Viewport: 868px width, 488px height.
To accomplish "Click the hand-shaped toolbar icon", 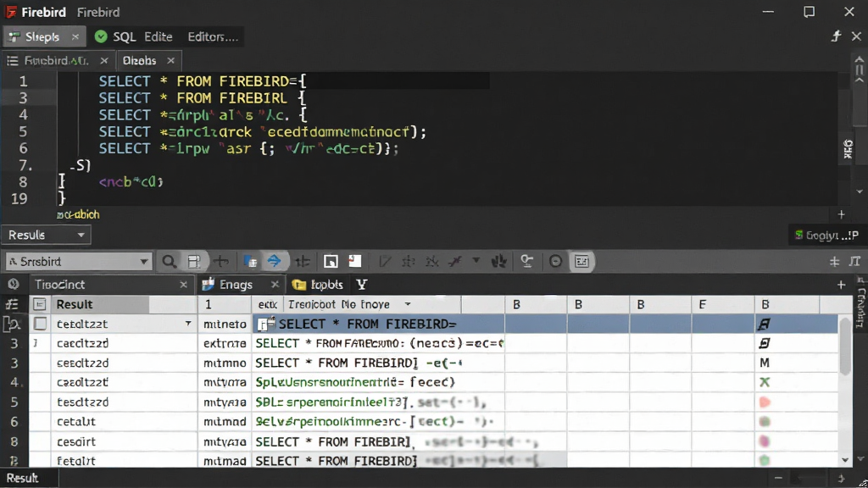I will [498, 261].
